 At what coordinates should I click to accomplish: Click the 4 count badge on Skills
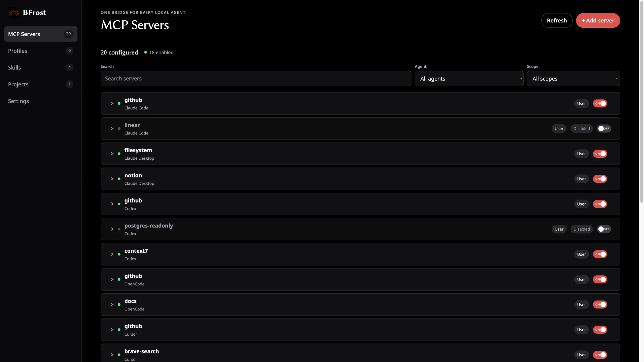pos(70,68)
